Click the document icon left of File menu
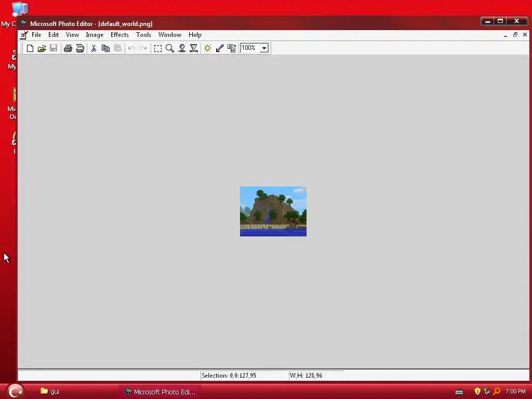Viewport: 532px width, 399px height. click(x=24, y=35)
